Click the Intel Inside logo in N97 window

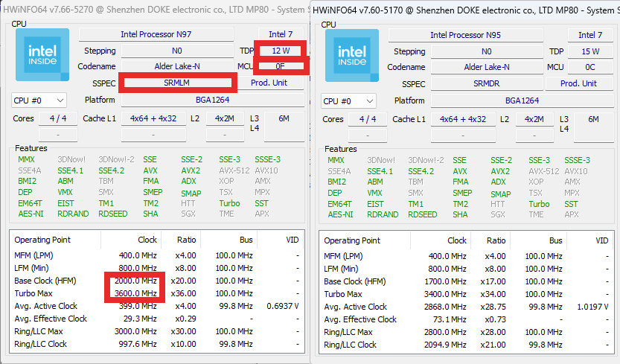click(42, 54)
